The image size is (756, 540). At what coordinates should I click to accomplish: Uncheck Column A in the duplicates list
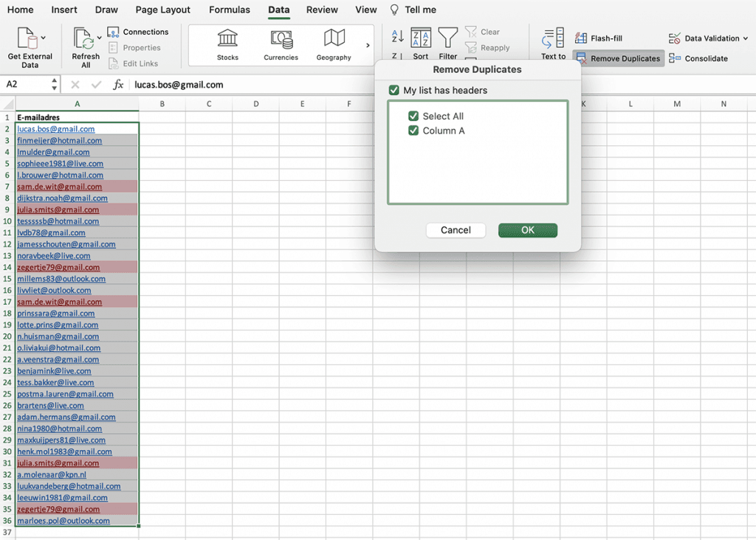(415, 131)
